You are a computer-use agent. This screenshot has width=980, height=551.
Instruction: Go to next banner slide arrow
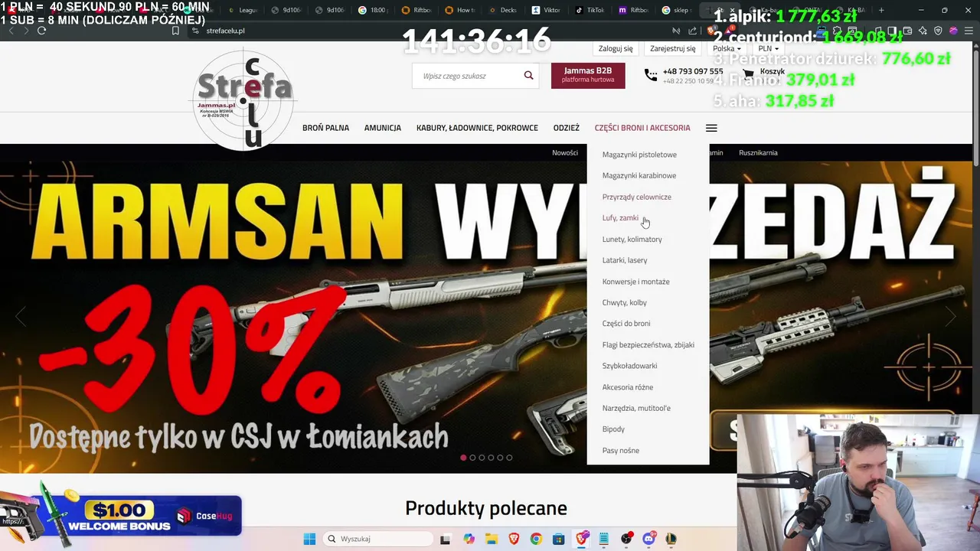coord(950,315)
